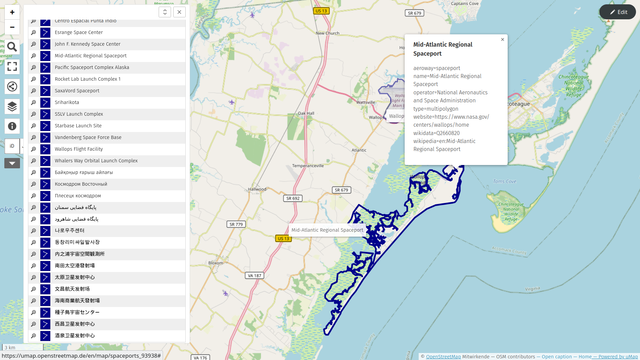Select Vandenberg Space Force Base row
Screen dimensions: 640x360
pyautogui.click(x=107, y=137)
